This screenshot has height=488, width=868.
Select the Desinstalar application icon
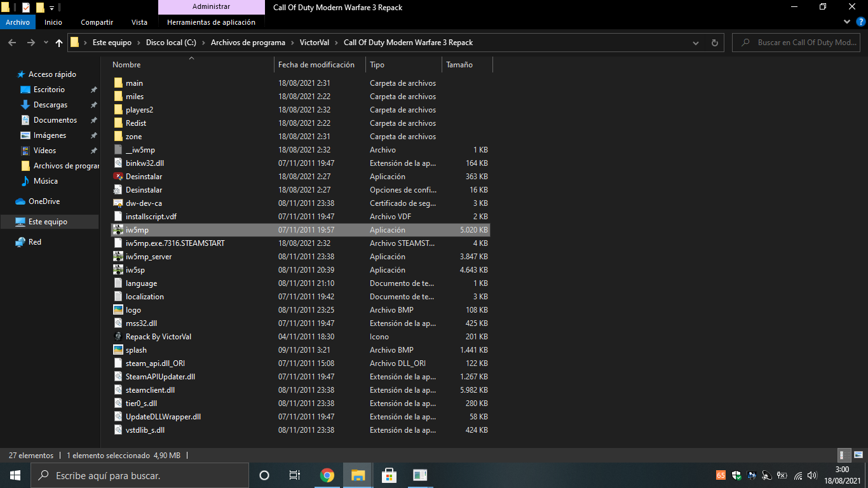coord(118,177)
